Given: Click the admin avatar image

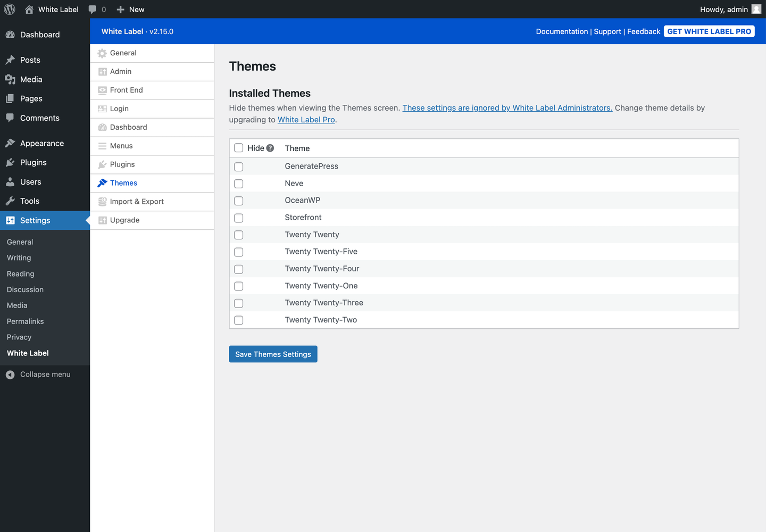Looking at the screenshot, I should (756, 9).
